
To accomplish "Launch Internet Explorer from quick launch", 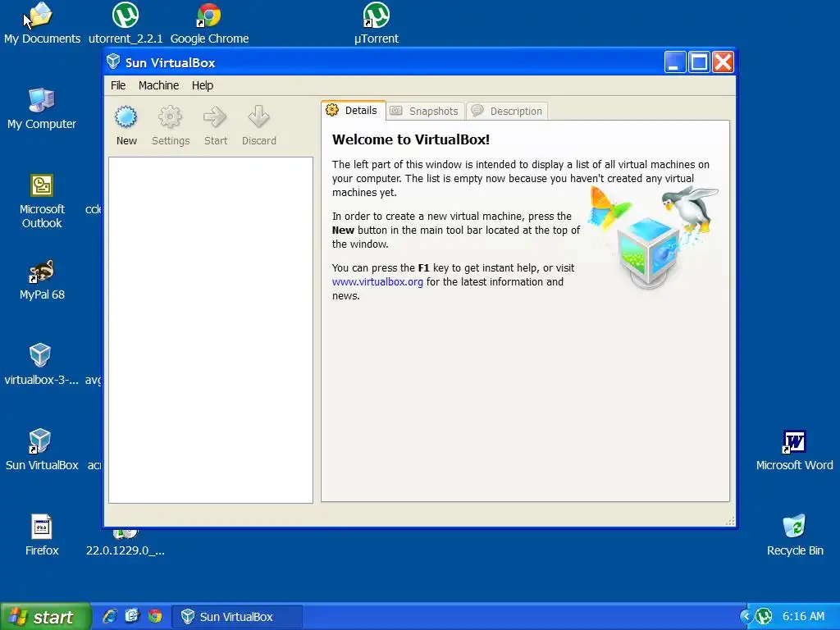I will (x=110, y=616).
